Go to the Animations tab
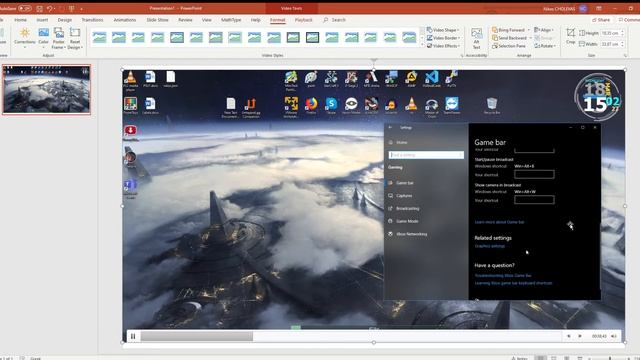Image resolution: width=640 pixels, height=360 pixels. point(124,20)
